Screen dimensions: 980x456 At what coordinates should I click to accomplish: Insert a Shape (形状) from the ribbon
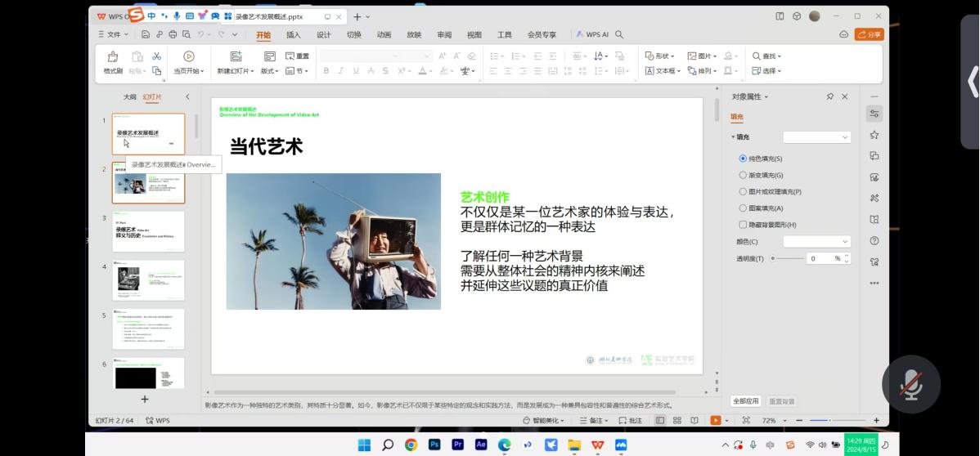[659, 56]
